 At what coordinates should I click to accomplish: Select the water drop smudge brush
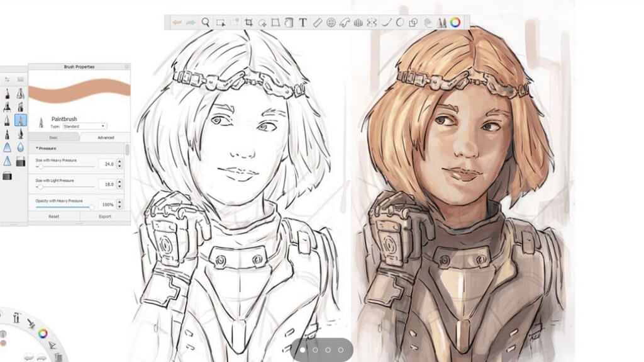(x=21, y=147)
